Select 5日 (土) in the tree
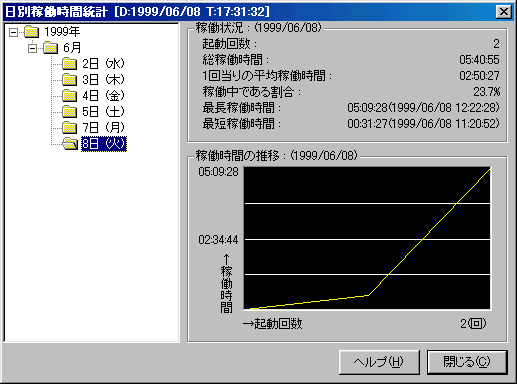 click(x=103, y=112)
